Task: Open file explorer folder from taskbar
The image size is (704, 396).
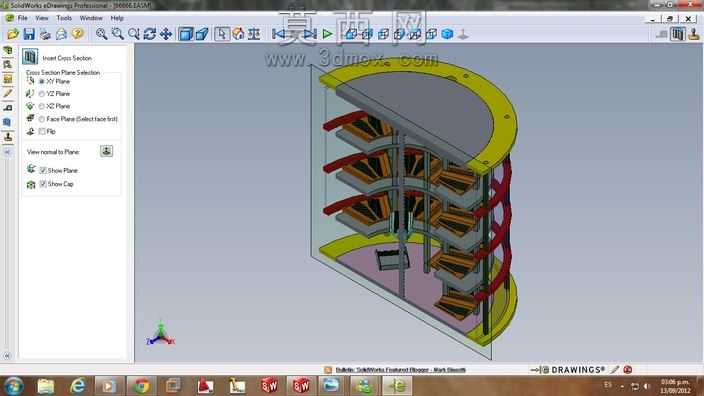Action: (x=45, y=386)
